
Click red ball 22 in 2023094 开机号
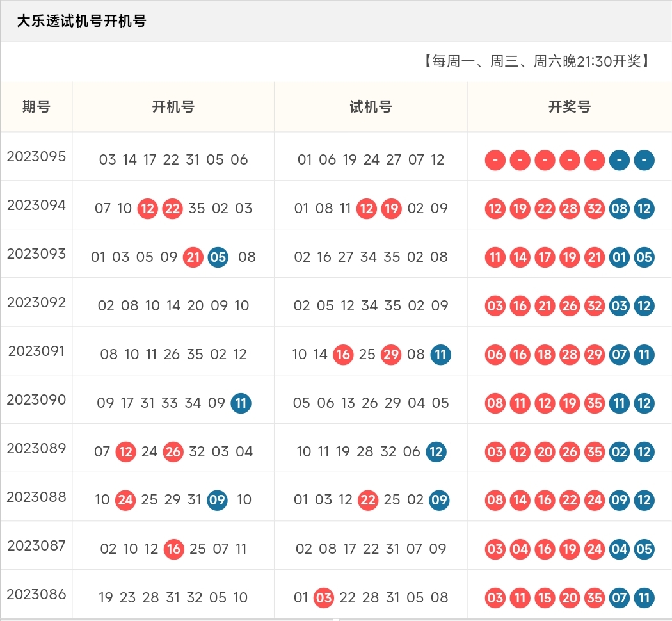click(172, 209)
